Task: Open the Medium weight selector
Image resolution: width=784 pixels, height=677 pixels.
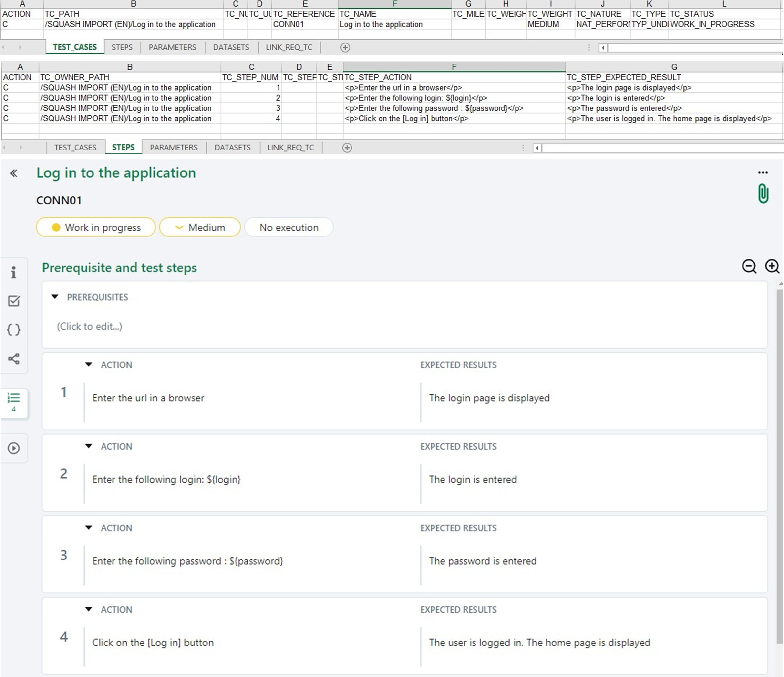Action: [x=200, y=227]
